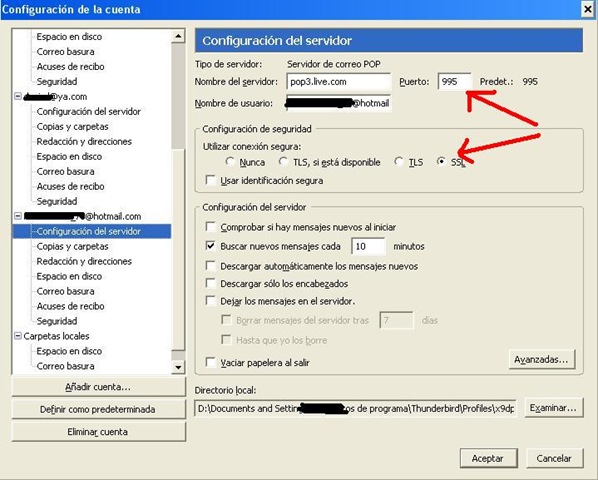Click the Puerto input field
The height and width of the screenshot is (480, 598).
[x=455, y=82]
